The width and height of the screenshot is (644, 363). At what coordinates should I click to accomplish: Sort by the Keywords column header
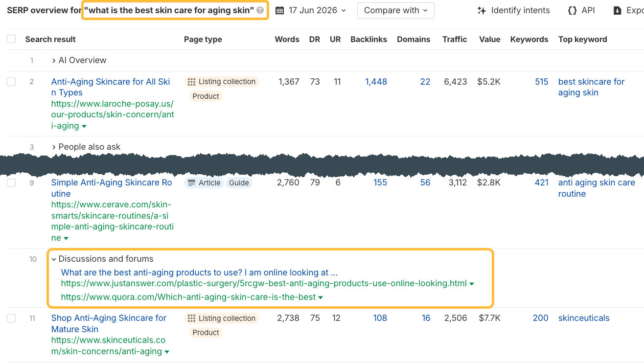pyautogui.click(x=529, y=40)
